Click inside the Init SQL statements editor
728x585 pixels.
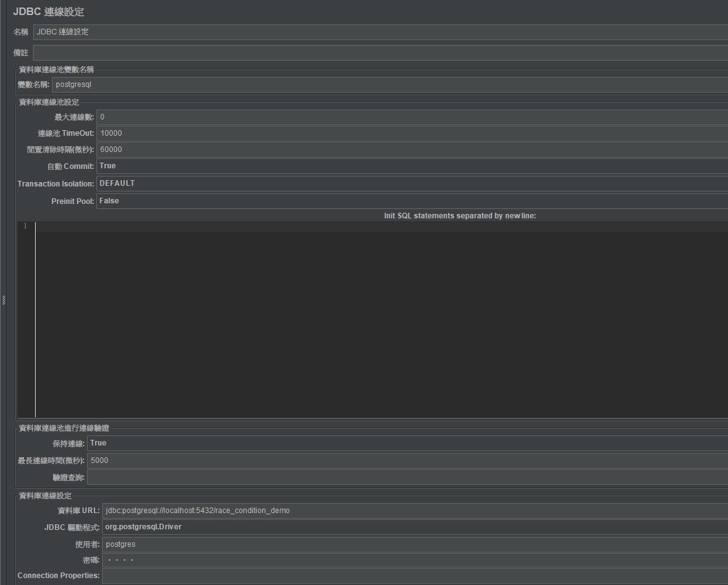pos(376,319)
